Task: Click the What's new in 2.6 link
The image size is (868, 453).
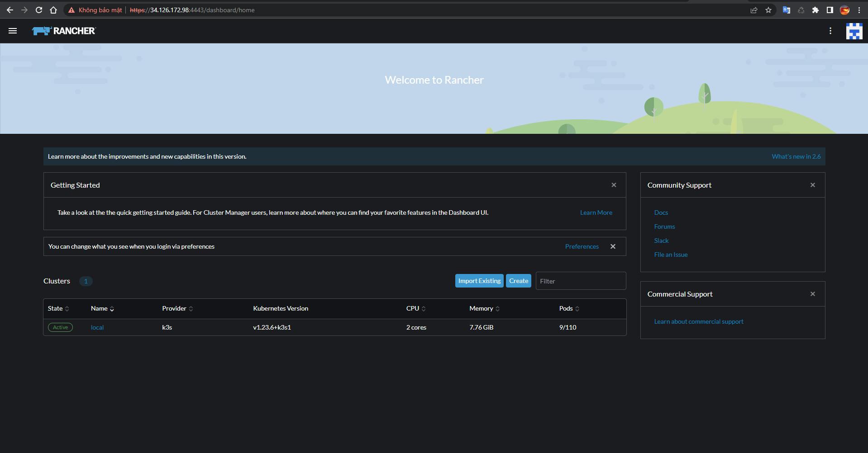Action: (x=796, y=156)
